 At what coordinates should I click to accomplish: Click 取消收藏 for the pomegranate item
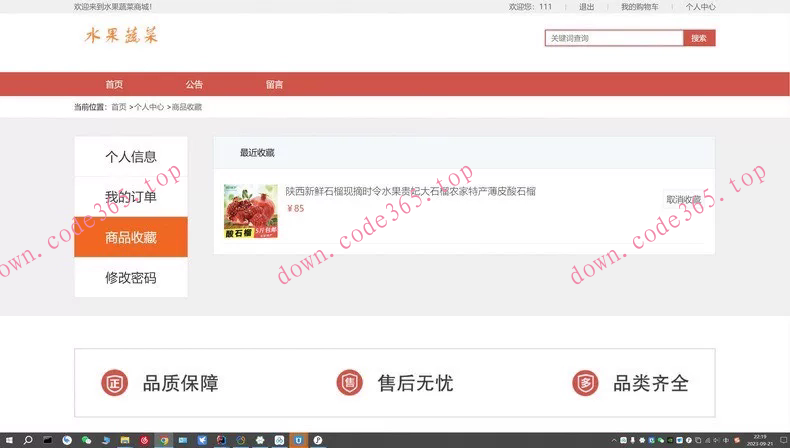tap(683, 200)
